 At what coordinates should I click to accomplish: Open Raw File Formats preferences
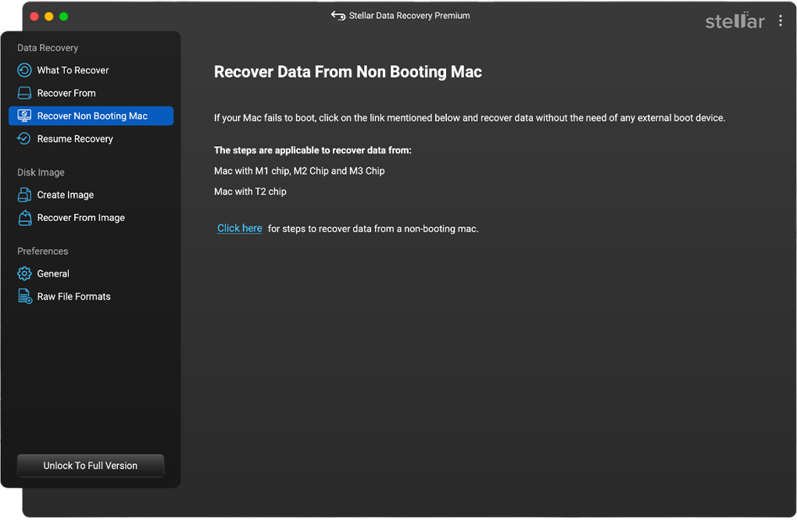pyautogui.click(x=91, y=296)
